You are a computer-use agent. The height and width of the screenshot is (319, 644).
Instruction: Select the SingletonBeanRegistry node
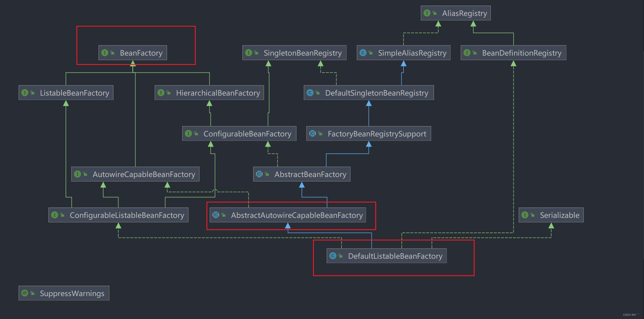[x=294, y=53]
